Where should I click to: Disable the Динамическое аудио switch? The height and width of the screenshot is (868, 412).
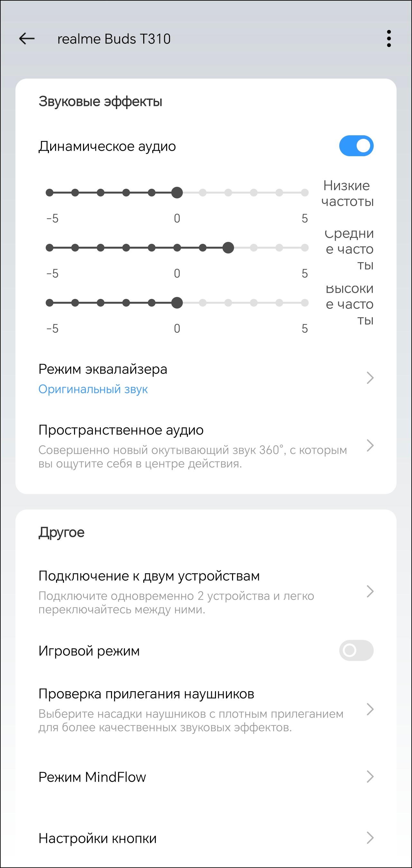(x=356, y=146)
